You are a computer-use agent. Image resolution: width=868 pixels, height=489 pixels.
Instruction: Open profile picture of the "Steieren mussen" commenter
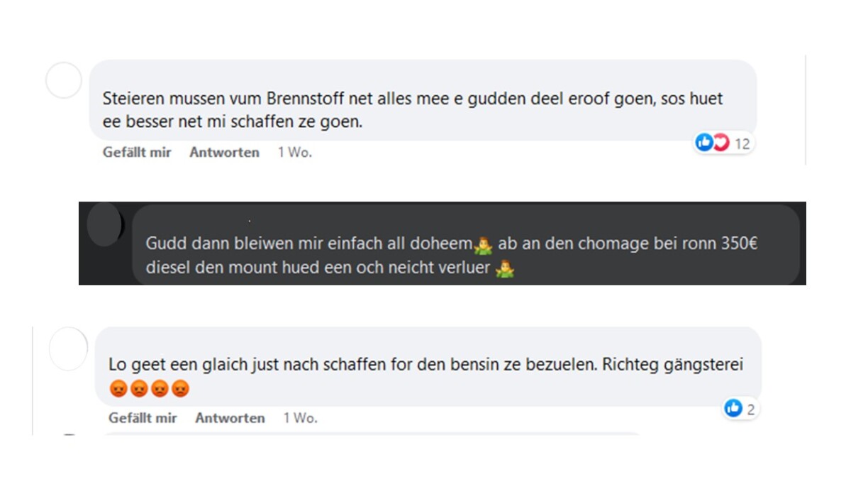pos(64,80)
